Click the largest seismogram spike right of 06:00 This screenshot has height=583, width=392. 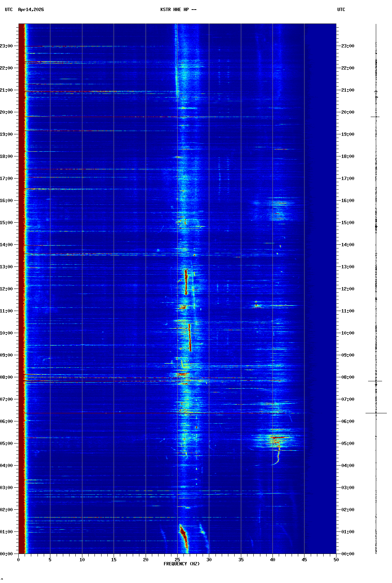(x=376, y=413)
